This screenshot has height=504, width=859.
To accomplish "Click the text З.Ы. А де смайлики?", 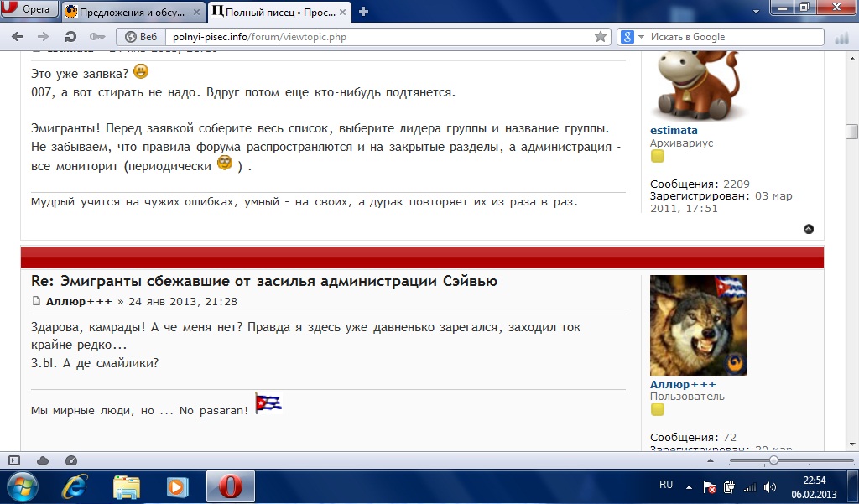I will (95, 362).
